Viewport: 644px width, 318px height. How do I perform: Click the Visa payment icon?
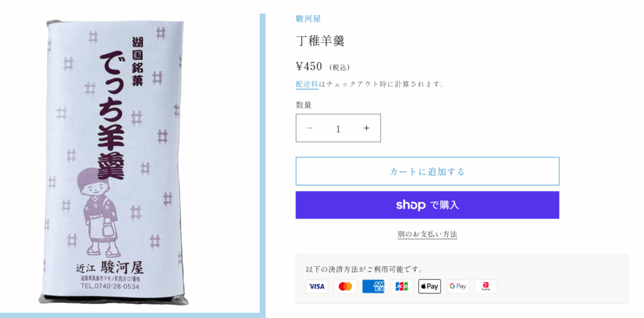(x=317, y=287)
